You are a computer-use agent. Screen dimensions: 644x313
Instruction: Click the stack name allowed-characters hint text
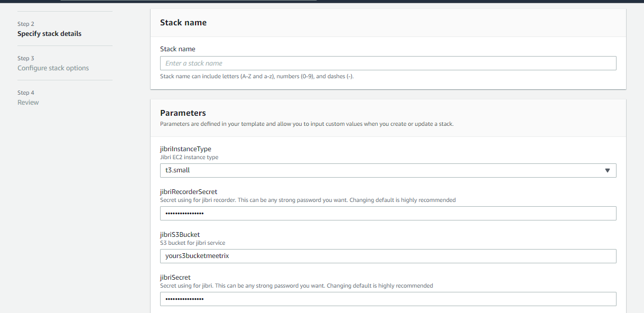(257, 77)
